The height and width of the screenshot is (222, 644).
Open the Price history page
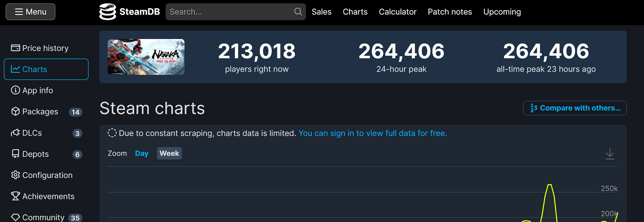(46, 48)
